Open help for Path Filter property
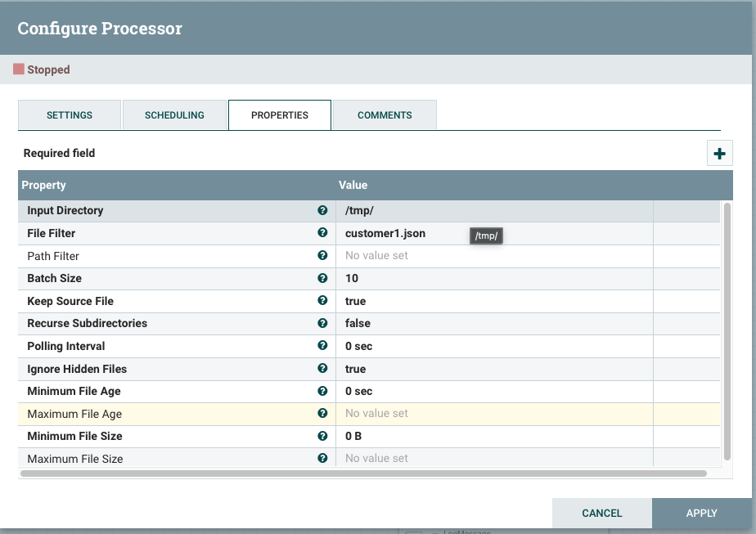Screen dimensions: 756x534 click(322, 255)
